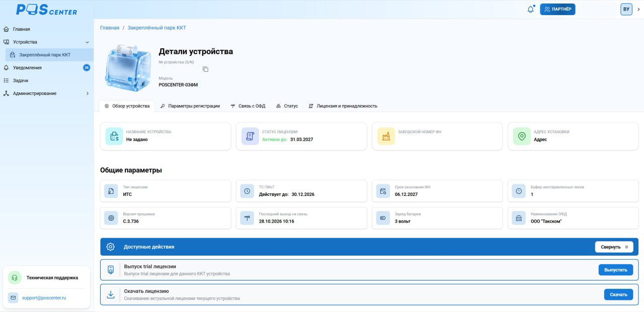Click the Срок окончания ФН calendar icon
This screenshot has height=312, width=644.
tap(383, 191)
